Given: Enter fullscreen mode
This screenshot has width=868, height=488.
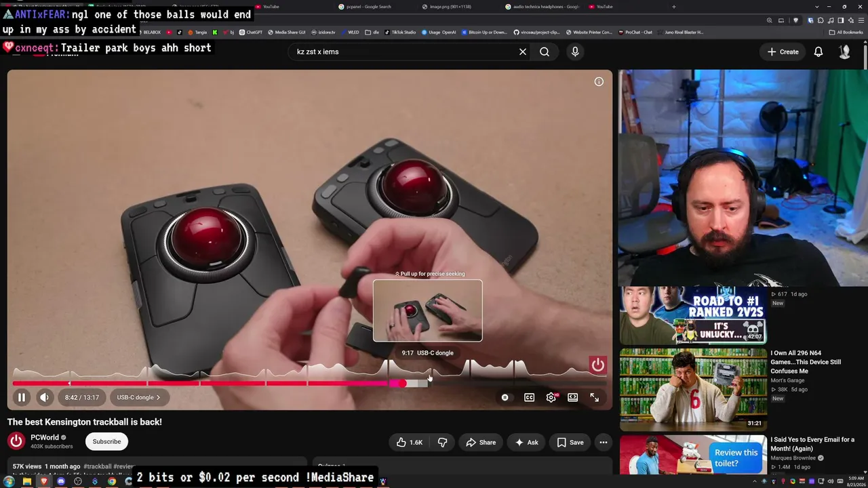Looking at the screenshot, I should click(x=595, y=398).
